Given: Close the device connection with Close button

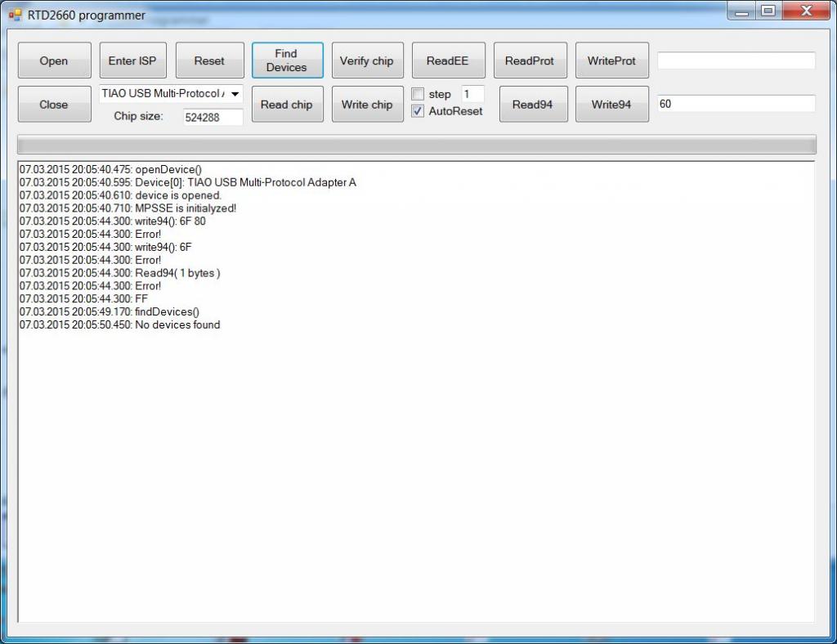Looking at the screenshot, I should [x=54, y=105].
